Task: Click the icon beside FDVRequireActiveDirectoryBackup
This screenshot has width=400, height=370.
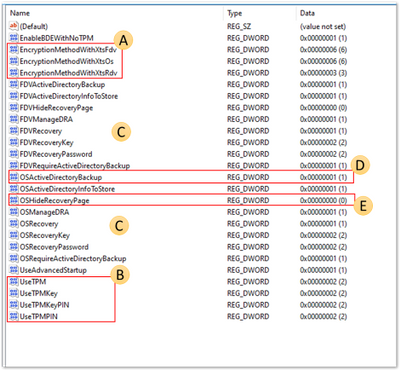Action: click(14, 165)
